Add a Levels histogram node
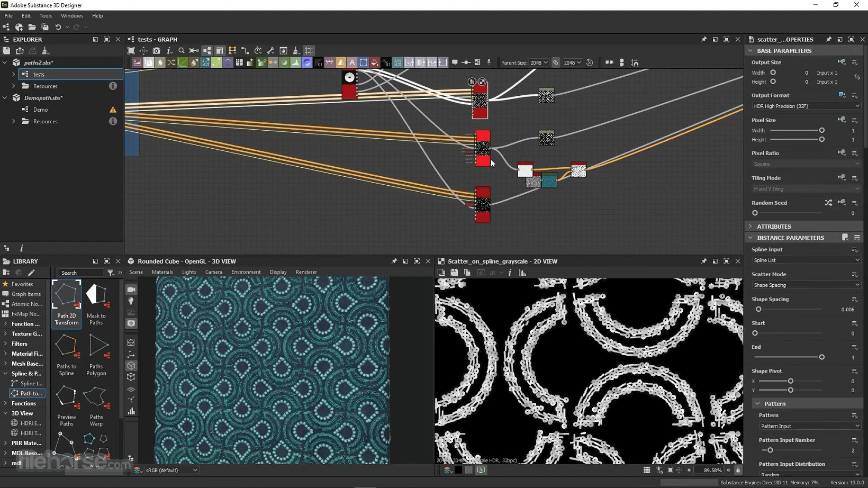Image resolution: width=868 pixels, height=488 pixels. (295, 62)
